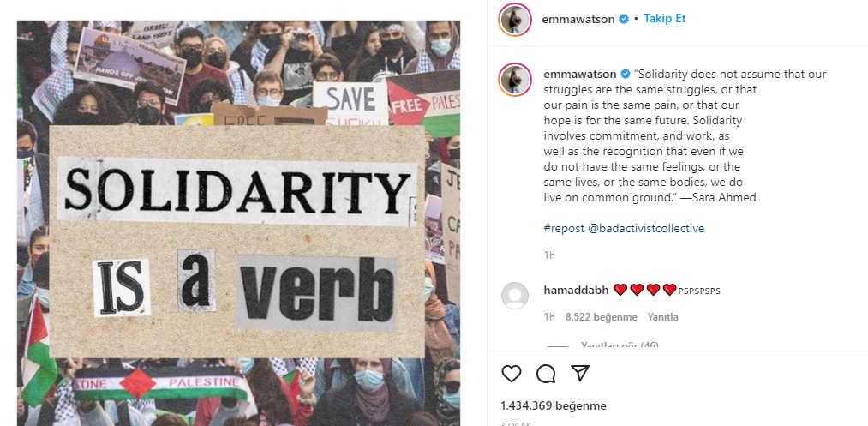The image size is (868, 426).
Task: Open hamaddabh commenter avatar
Action: point(515,295)
